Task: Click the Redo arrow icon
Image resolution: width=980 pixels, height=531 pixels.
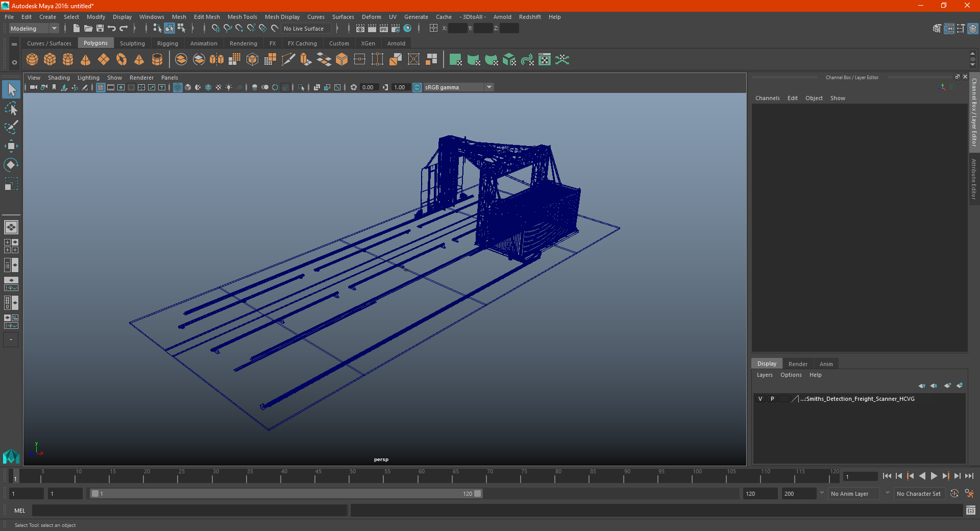Action: (x=124, y=29)
